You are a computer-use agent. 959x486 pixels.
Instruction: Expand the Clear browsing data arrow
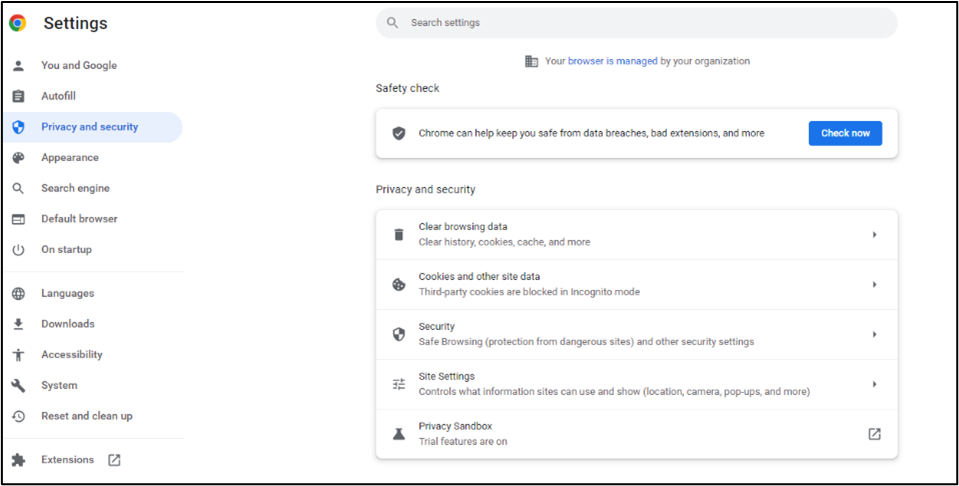pos(874,235)
